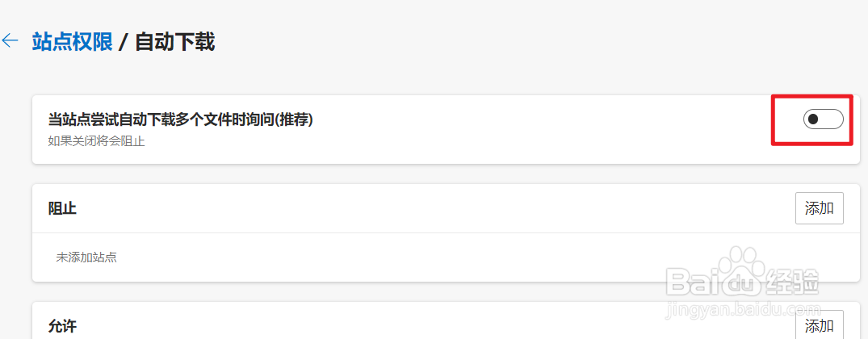This screenshot has height=339, width=868.
Task: Click the 未添加站点 placeholder text
Action: [x=86, y=257]
